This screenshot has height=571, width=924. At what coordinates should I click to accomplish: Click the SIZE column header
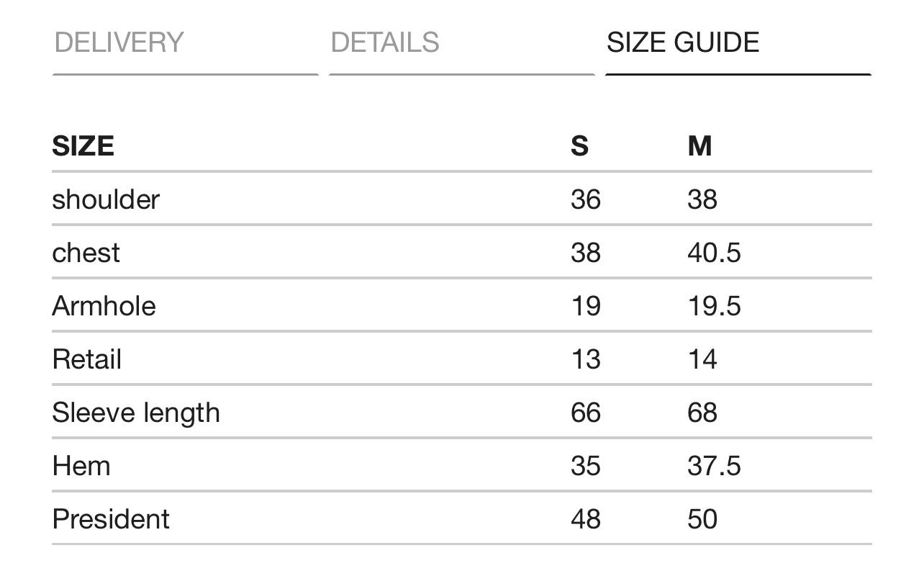[x=83, y=146]
